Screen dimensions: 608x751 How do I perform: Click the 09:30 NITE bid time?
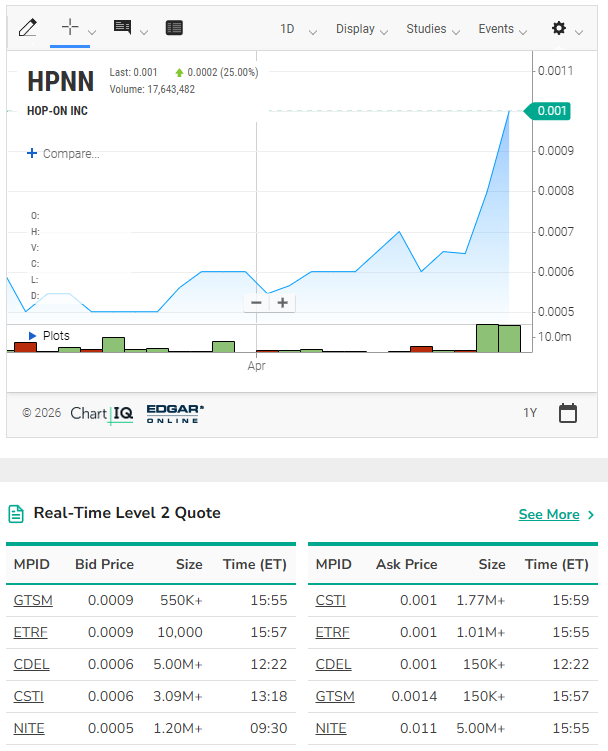pyautogui.click(x=269, y=728)
